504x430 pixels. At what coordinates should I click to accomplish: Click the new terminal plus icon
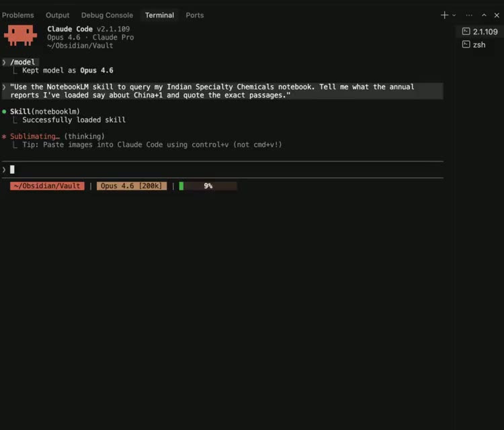[444, 15]
